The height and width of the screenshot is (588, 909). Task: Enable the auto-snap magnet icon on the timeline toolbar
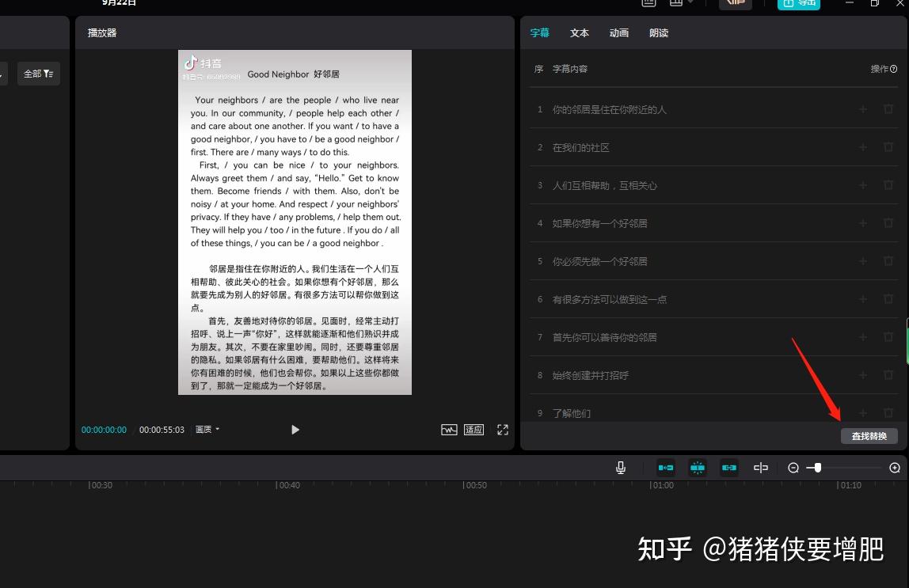tap(698, 467)
